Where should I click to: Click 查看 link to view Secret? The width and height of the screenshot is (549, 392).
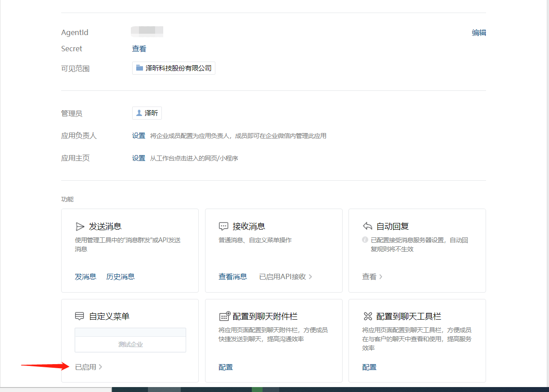[x=139, y=49]
